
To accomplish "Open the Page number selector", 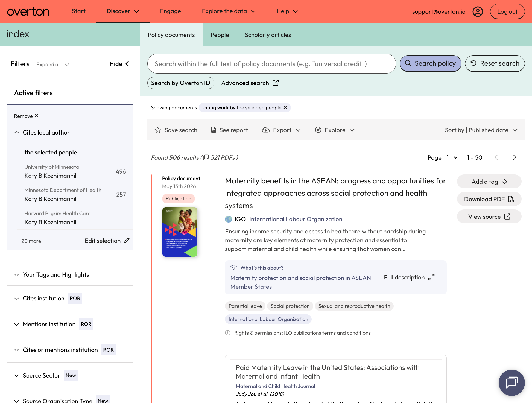I will (x=452, y=157).
